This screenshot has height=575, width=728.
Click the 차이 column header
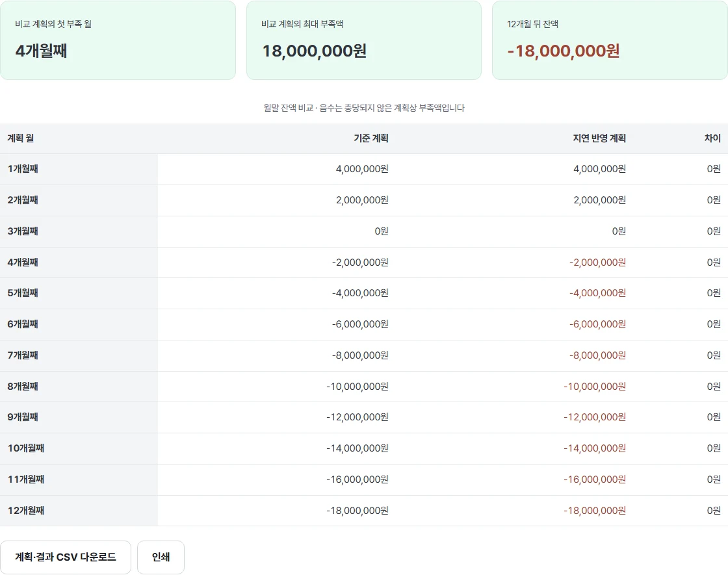[712, 138]
